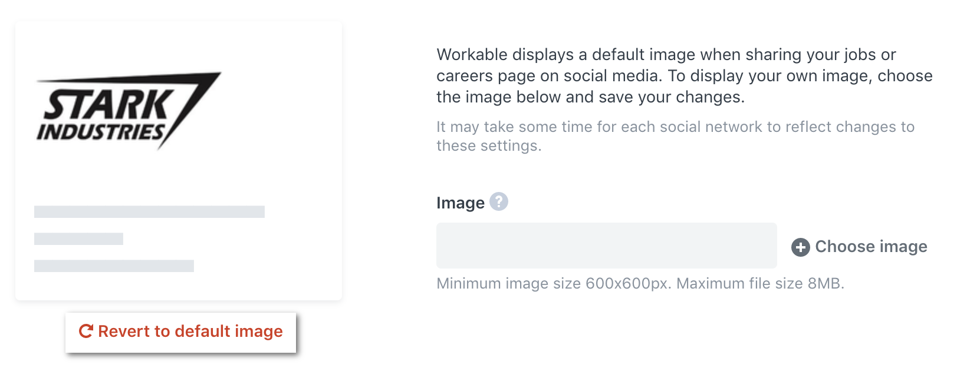Click the 'Workable displays a default image' paragraph

[684, 76]
